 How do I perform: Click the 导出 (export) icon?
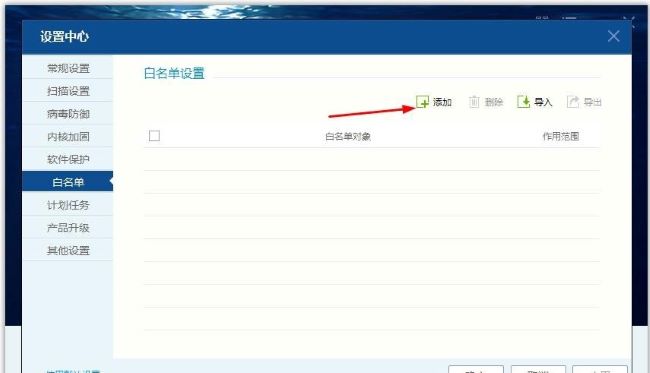point(573,102)
